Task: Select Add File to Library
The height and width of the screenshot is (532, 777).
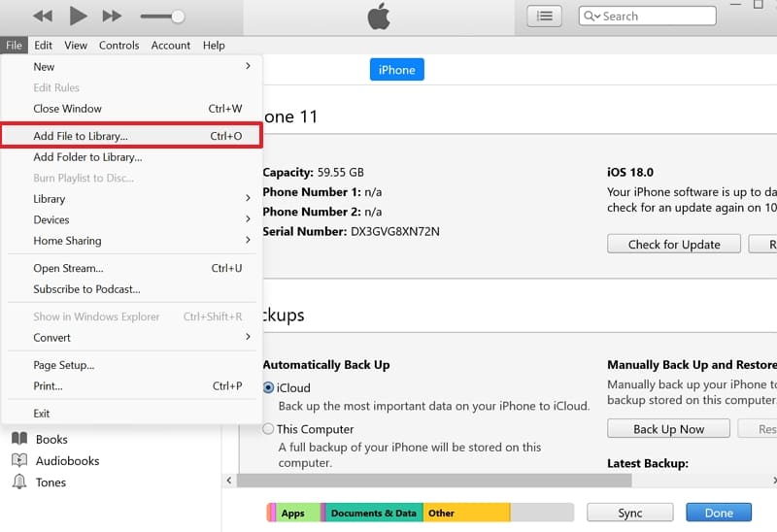Action: (x=131, y=136)
